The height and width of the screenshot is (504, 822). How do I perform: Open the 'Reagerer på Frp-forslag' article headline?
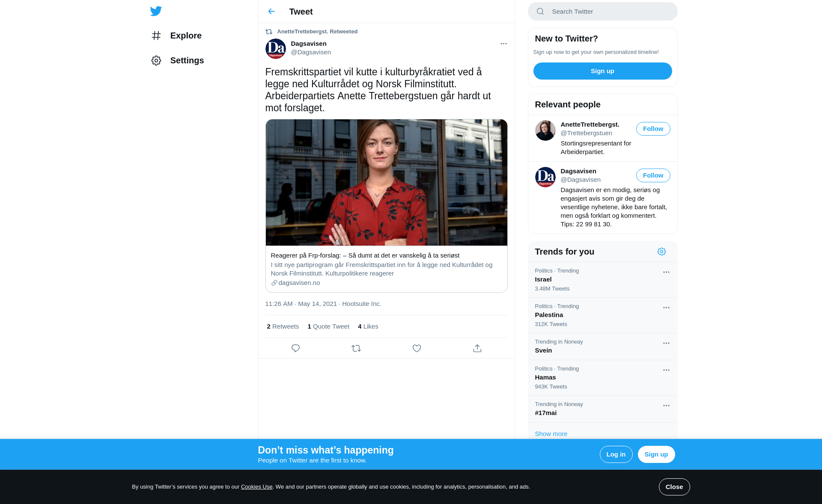[365, 255]
